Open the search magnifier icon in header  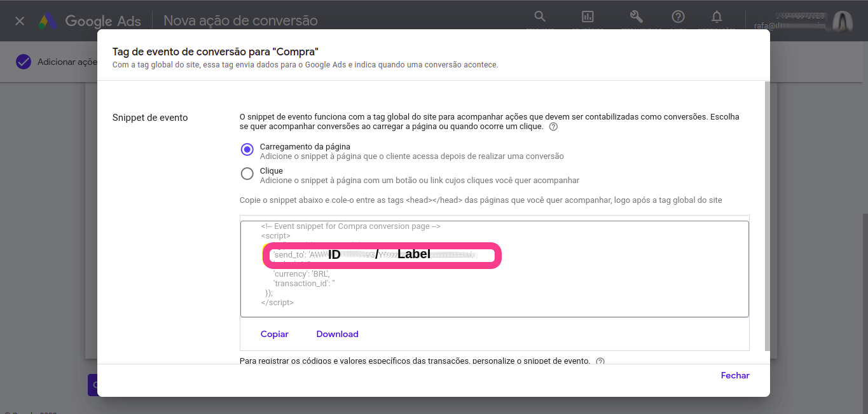click(x=540, y=17)
